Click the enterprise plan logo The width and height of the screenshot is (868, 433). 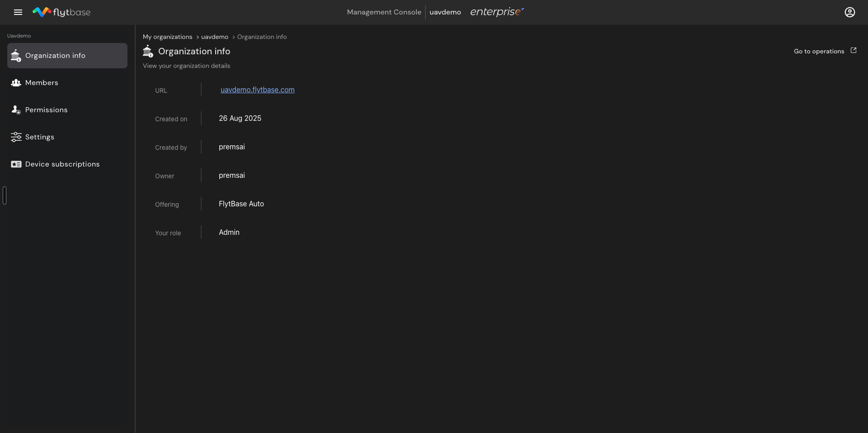pyautogui.click(x=497, y=12)
